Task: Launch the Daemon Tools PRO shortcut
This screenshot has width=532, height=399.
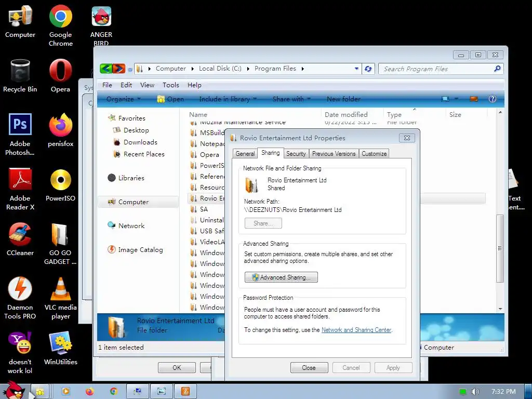Action: (20, 298)
